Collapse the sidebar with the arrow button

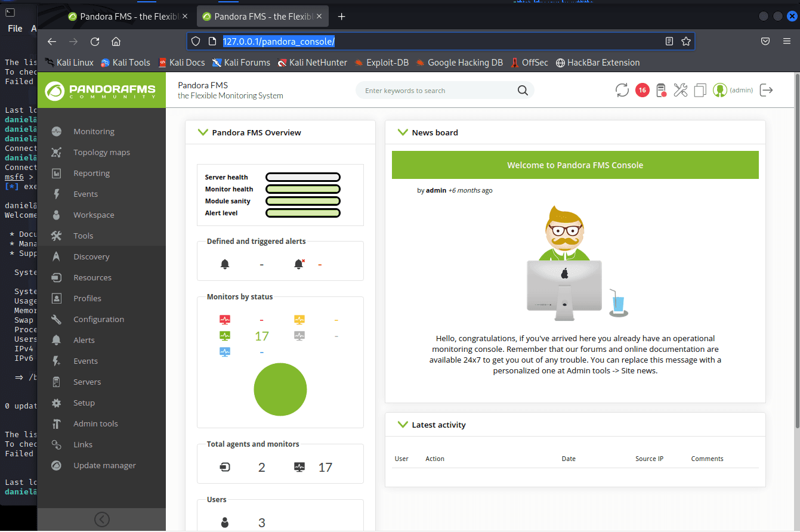[x=102, y=519]
